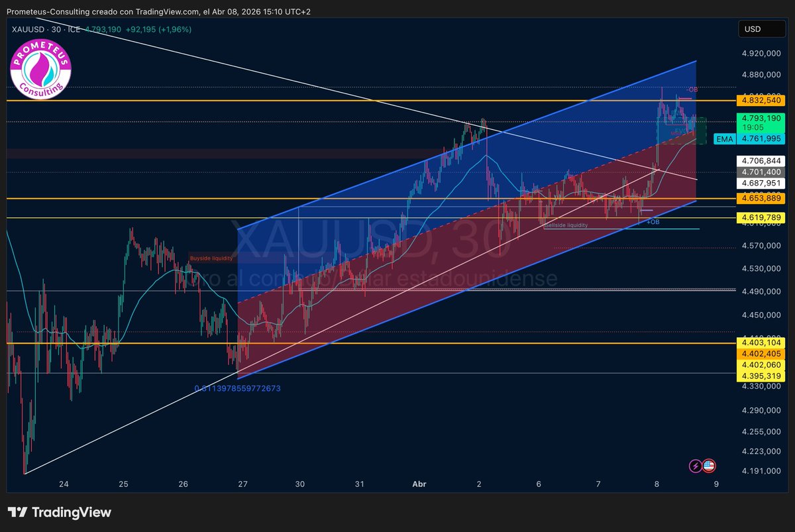795x532 pixels.
Task: Click the Buyside liquidity chart label
Action: coord(211,258)
